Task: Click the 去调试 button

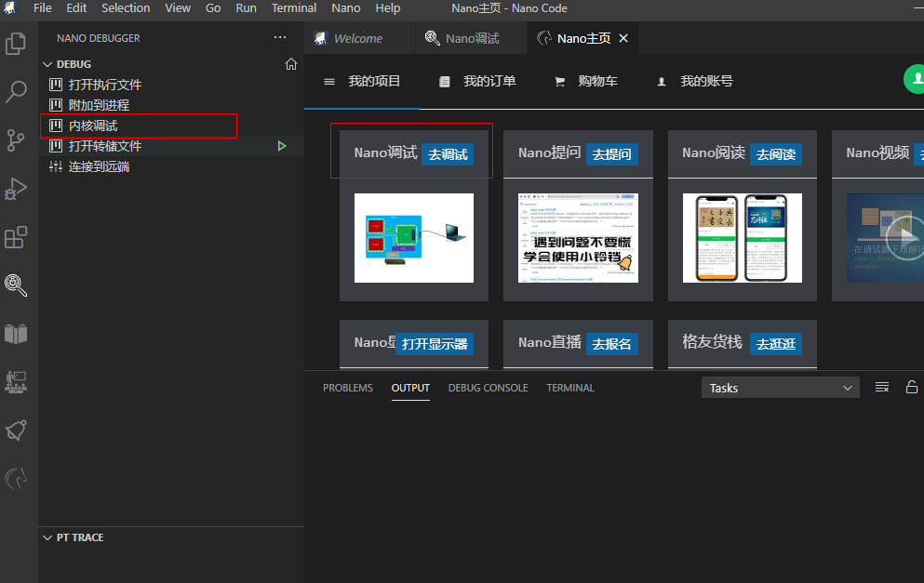Action: click(448, 154)
